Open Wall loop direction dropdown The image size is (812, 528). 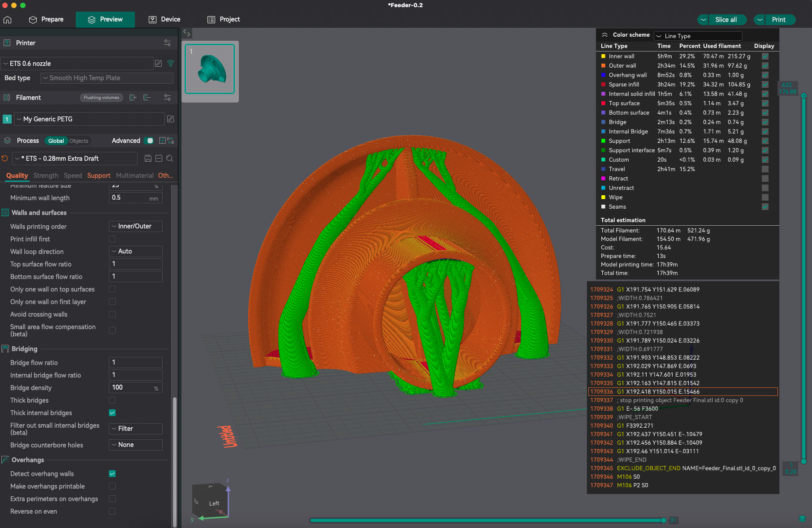pos(136,252)
